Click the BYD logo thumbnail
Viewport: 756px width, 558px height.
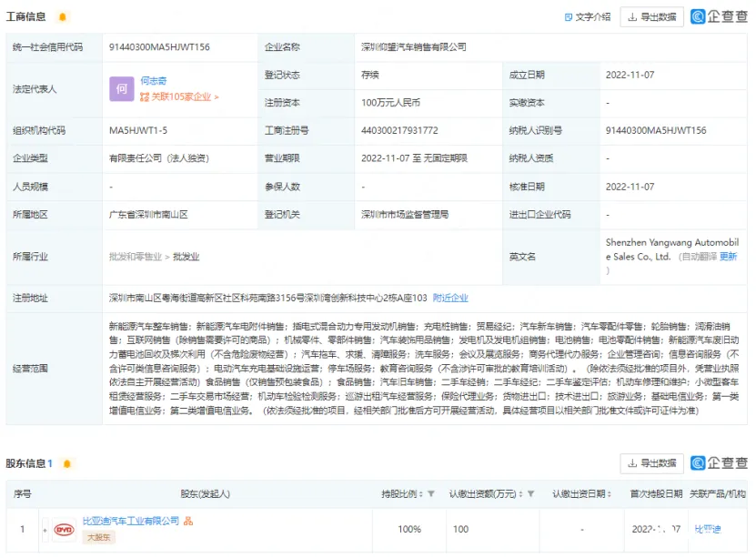pos(64,530)
